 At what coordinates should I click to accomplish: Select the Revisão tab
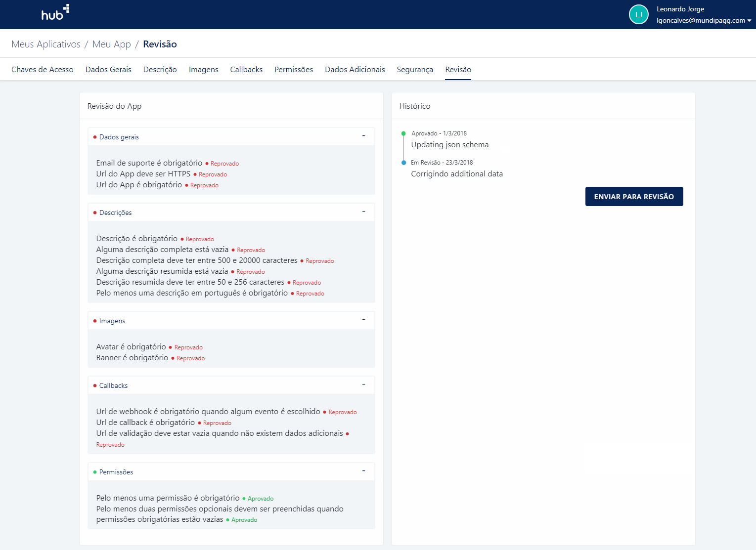tap(458, 70)
